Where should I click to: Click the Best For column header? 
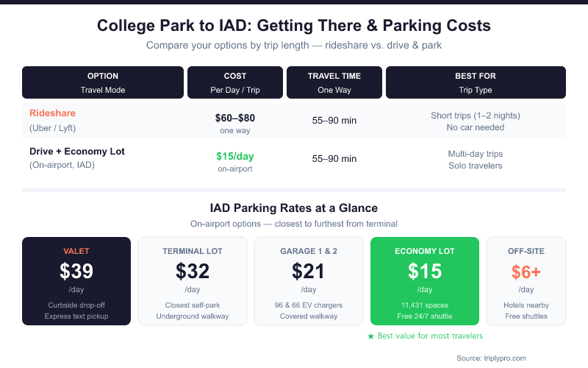[476, 82]
